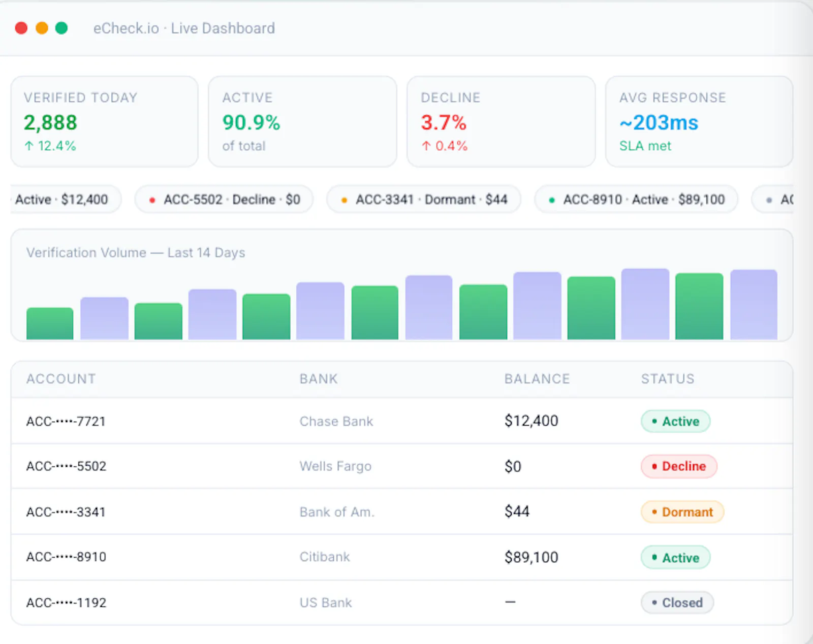Click the Bank of Am. cell
Screen dimensions: 813x644
click(x=337, y=512)
